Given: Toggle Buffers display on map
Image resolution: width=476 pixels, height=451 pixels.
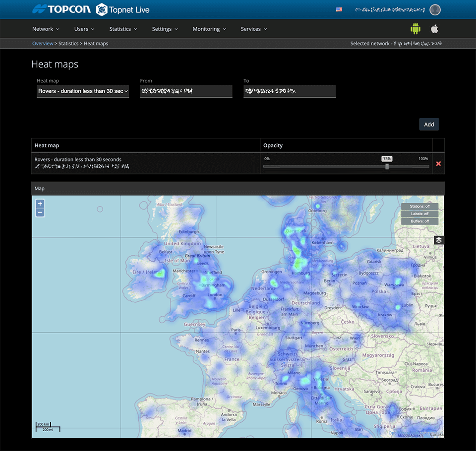Looking at the screenshot, I should pos(419,221).
